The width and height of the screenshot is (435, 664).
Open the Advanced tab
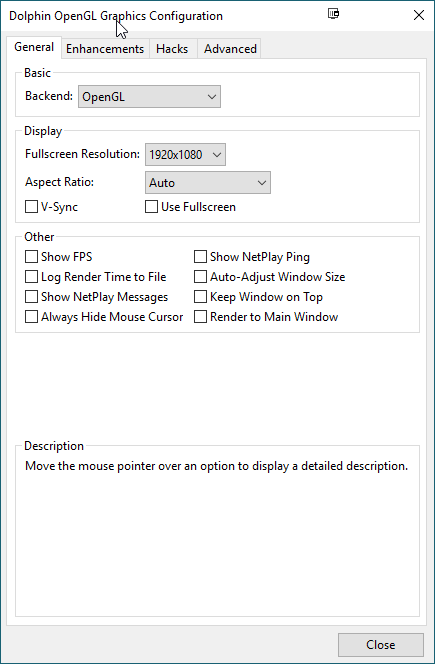[x=230, y=49]
